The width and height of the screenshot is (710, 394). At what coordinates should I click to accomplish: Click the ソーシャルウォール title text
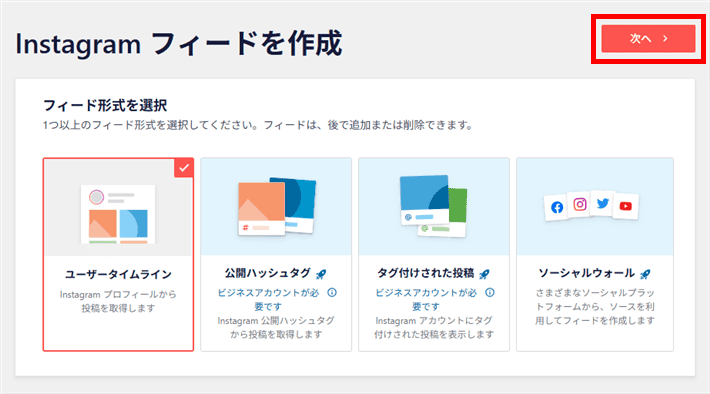click(x=586, y=273)
